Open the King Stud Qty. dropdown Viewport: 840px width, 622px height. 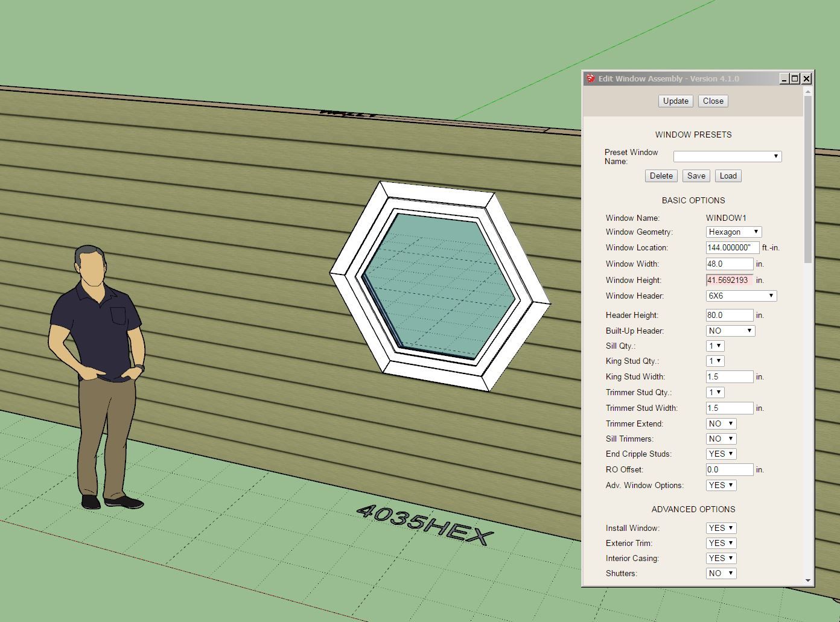pos(715,361)
